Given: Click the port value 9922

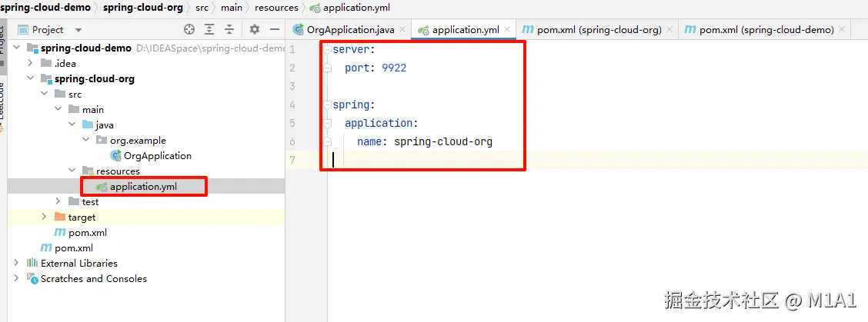Looking at the screenshot, I should click(x=394, y=68).
